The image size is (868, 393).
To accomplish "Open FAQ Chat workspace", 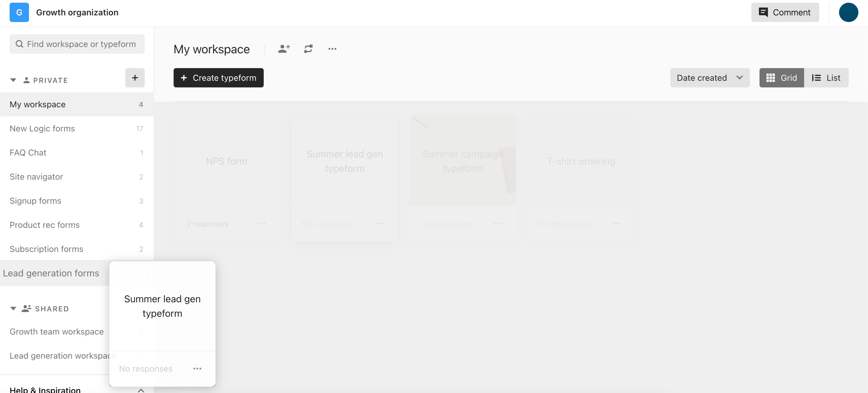I will [x=77, y=153].
